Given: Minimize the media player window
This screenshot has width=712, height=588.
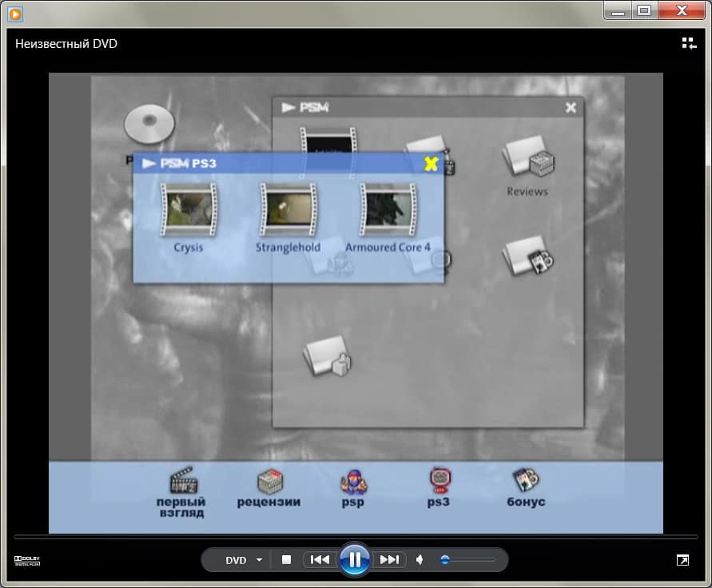Looking at the screenshot, I should (619, 10).
